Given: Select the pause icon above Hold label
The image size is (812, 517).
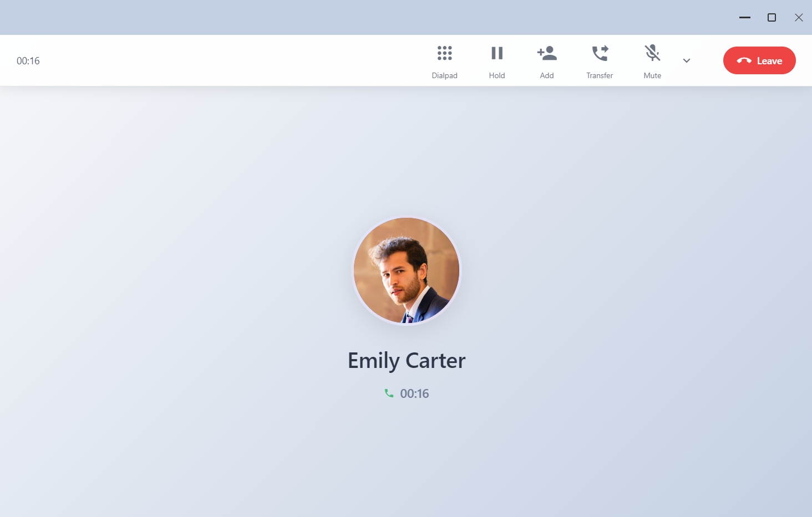Looking at the screenshot, I should click(x=496, y=52).
